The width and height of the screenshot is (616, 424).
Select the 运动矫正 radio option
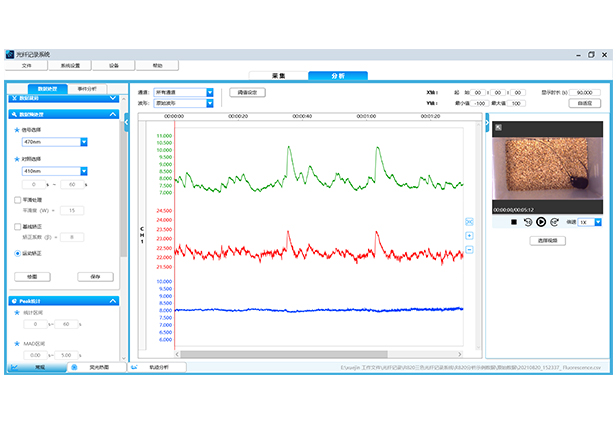click(17, 253)
